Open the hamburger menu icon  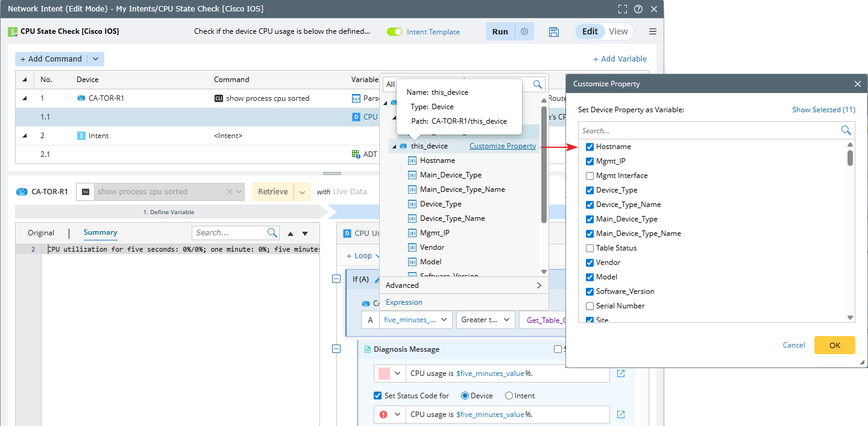(652, 32)
